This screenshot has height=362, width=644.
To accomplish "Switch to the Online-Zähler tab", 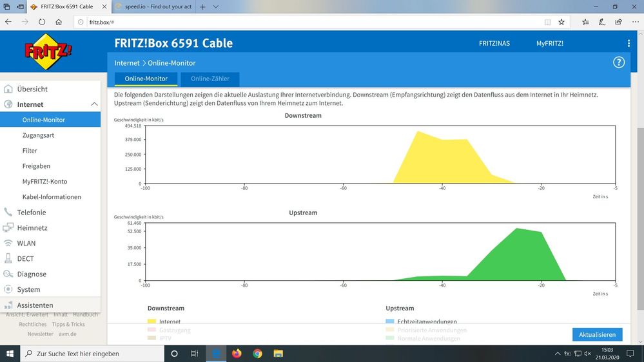I will (x=210, y=79).
